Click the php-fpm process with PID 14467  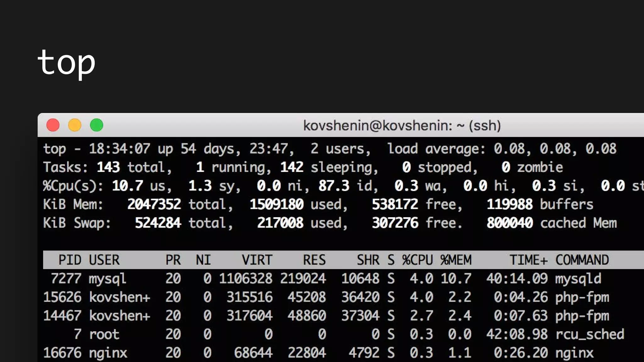click(582, 316)
